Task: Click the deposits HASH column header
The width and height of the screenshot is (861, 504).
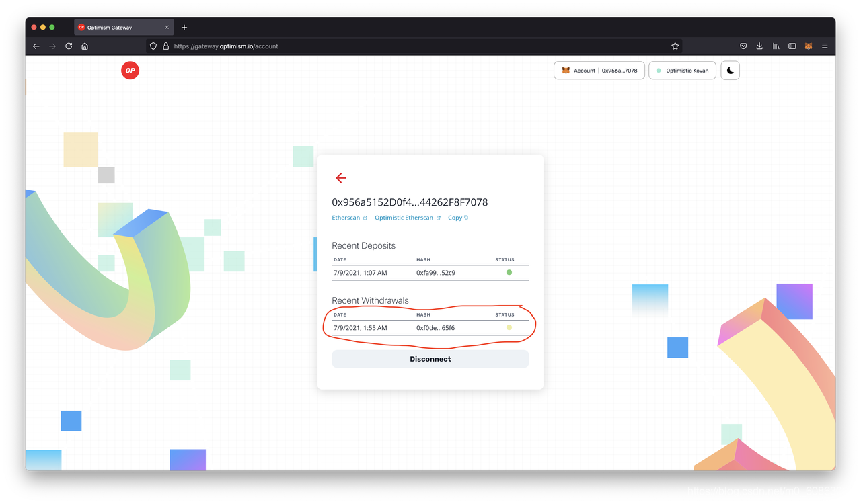Action: click(423, 260)
